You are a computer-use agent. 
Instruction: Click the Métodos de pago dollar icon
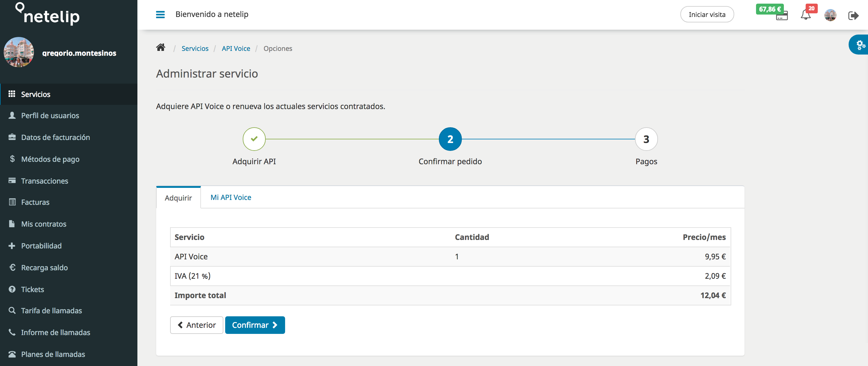click(x=12, y=159)
